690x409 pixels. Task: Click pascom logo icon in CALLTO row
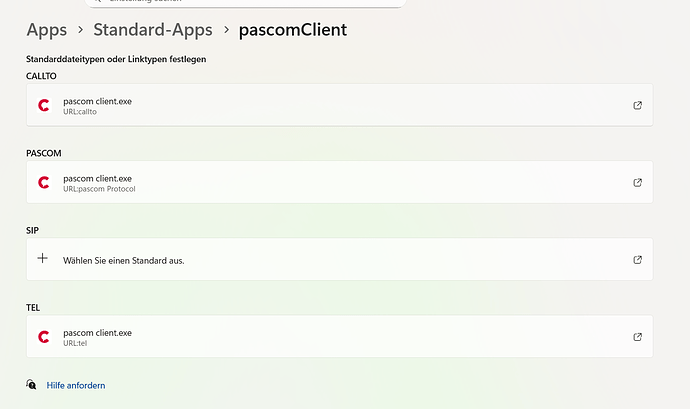(44, 105)
